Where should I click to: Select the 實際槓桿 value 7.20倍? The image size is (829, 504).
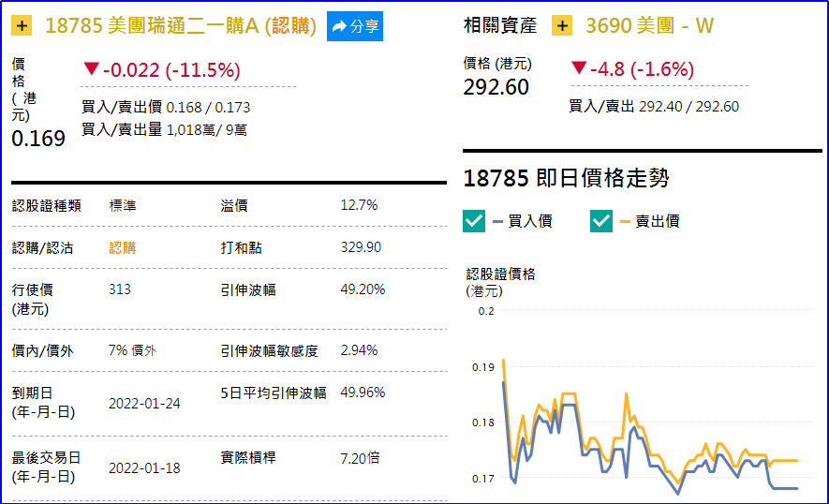(361, 458)
